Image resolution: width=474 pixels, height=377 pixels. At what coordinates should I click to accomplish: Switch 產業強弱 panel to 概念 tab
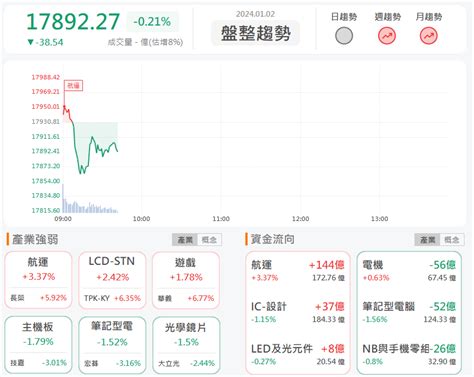tap(209, 240)
